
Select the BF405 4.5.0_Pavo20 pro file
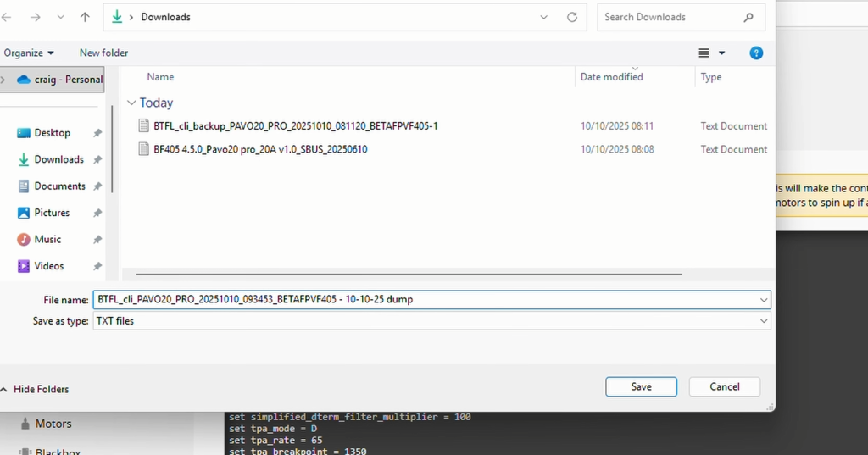(260, 149)
